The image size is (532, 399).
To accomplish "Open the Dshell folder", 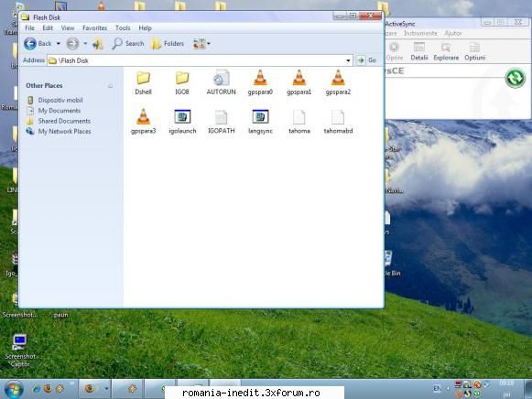I will tap(143, 82).
